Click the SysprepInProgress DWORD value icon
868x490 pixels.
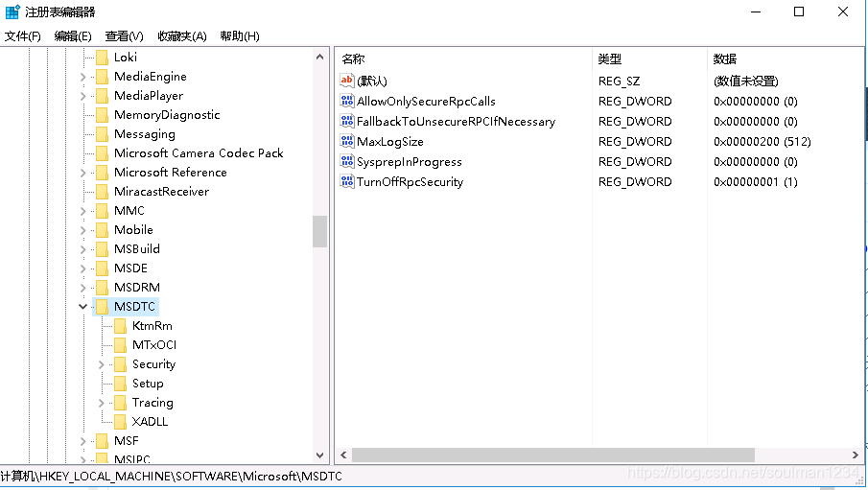pos(347,161)
